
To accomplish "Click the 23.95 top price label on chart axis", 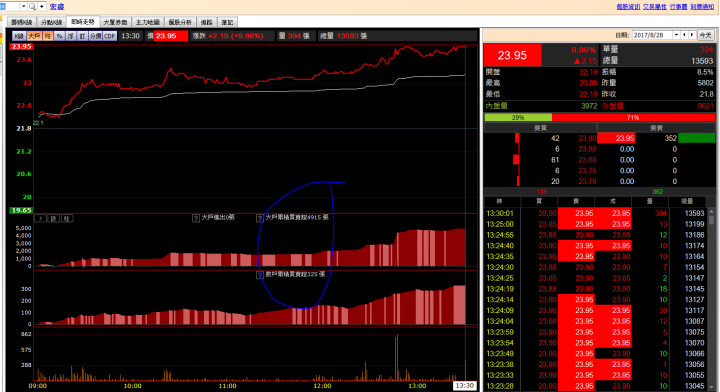I will [x=21, y=46].
